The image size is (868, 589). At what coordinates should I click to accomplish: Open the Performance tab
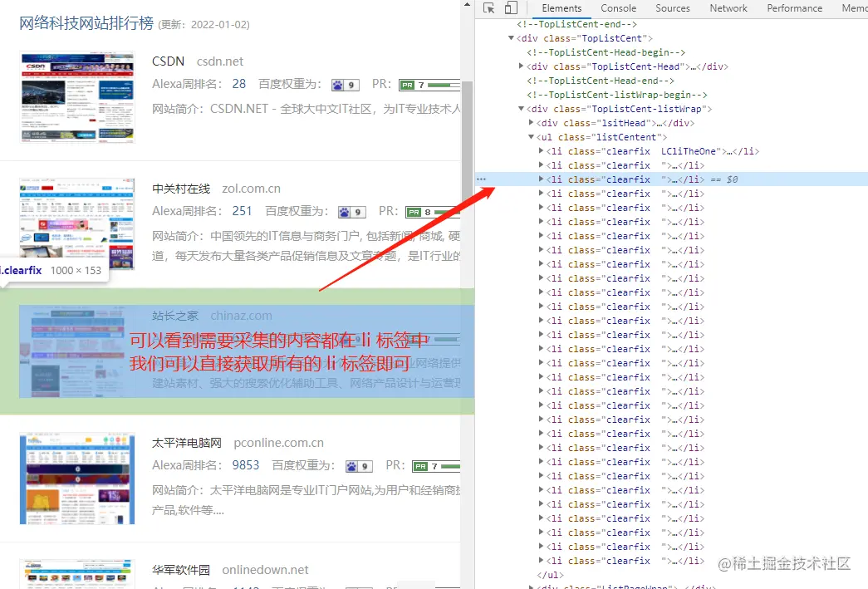[794, 7]
